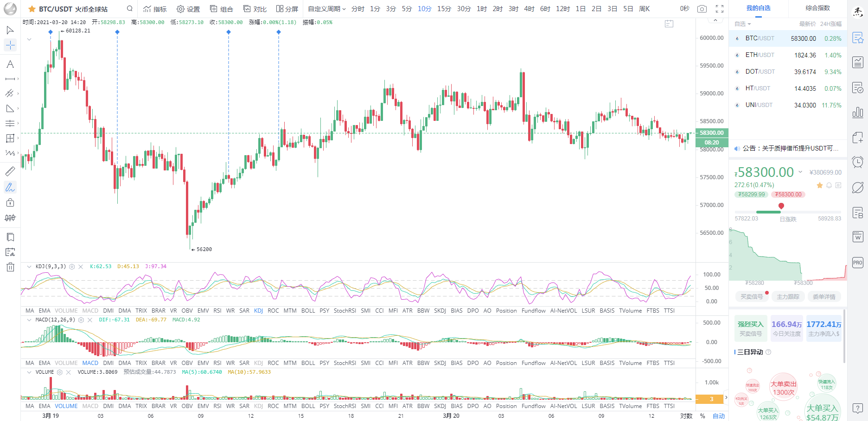This screenshot has width=868, height=421.
Task: Select the DOT/USDT watchlist row
Action: coord(788,72)
